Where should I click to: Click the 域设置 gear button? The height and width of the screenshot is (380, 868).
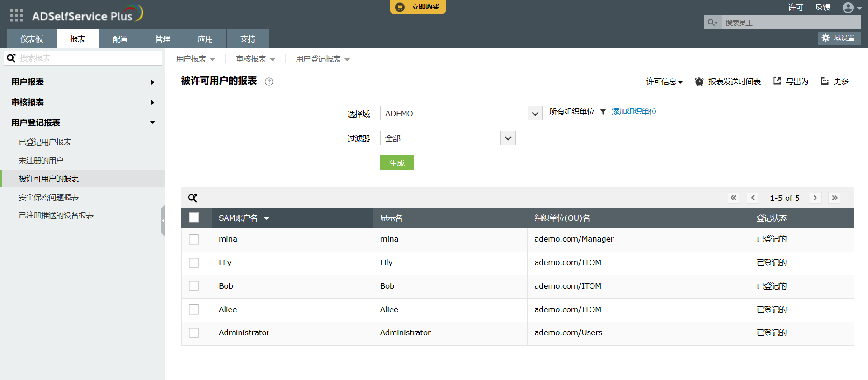[839, 38]
